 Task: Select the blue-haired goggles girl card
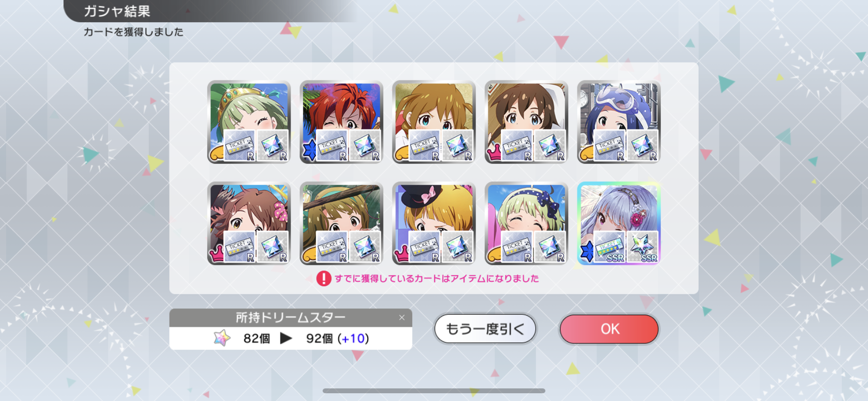(x=619, y=122)
